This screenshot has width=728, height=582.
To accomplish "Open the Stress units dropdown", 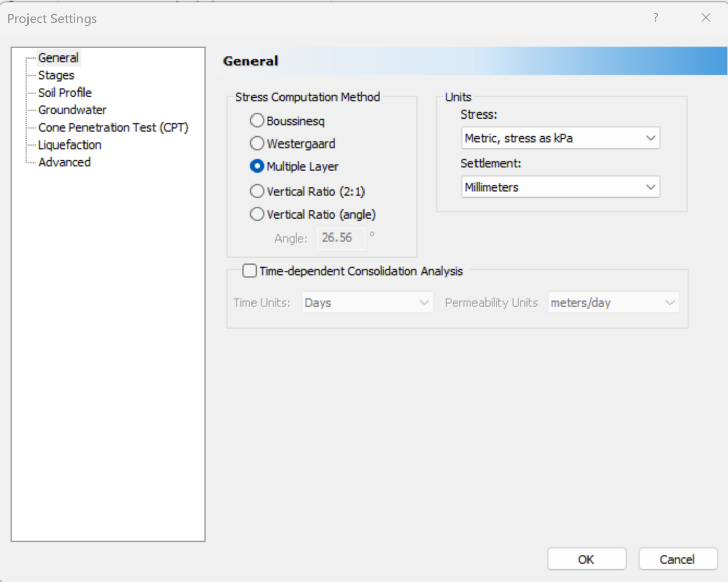I will pyautogui.click(x=560, y=138).
